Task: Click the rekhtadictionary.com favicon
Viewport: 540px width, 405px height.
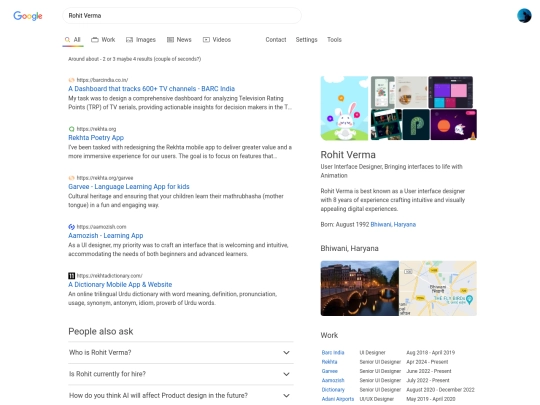Action: point(71,276)
